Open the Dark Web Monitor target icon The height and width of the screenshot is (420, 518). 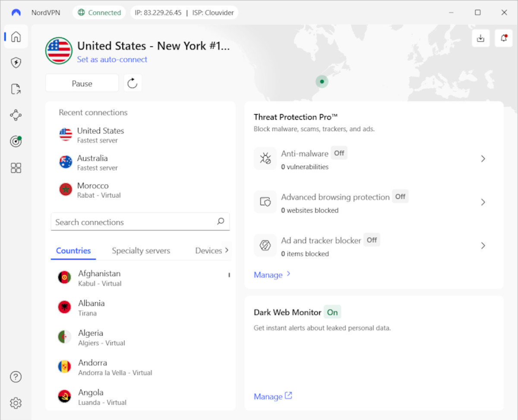(x=16, y=142)
